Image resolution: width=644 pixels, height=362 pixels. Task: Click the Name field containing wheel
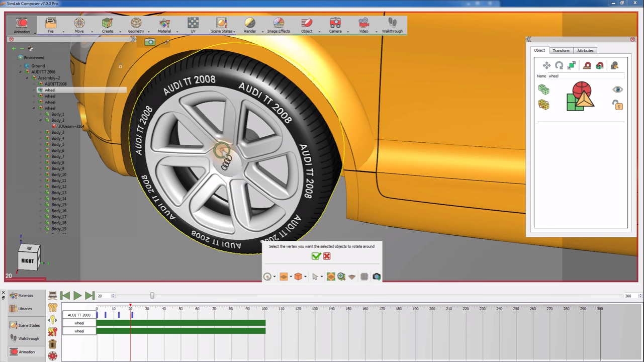pyautogui.click(x=586, y=76)
